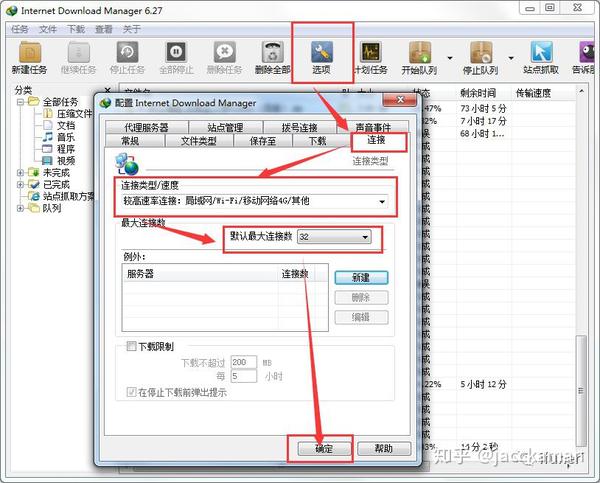Open dropdown arrow beside 停止队列

(511, 58)
